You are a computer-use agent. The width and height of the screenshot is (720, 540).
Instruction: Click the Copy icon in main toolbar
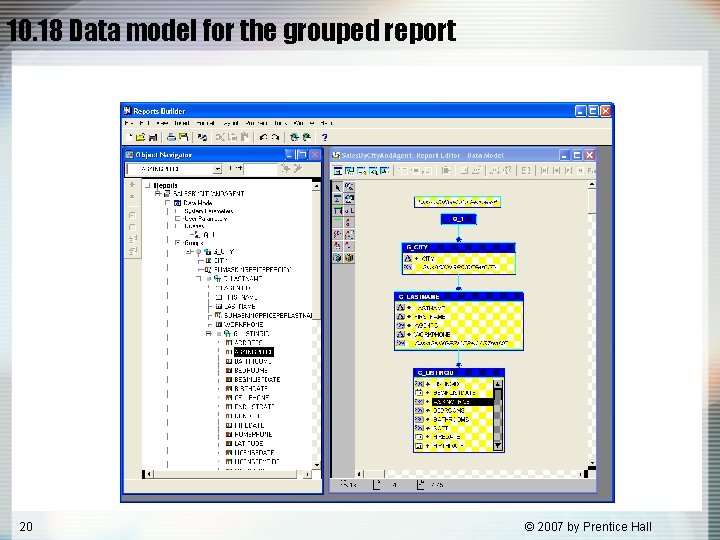tap(233, 137)
